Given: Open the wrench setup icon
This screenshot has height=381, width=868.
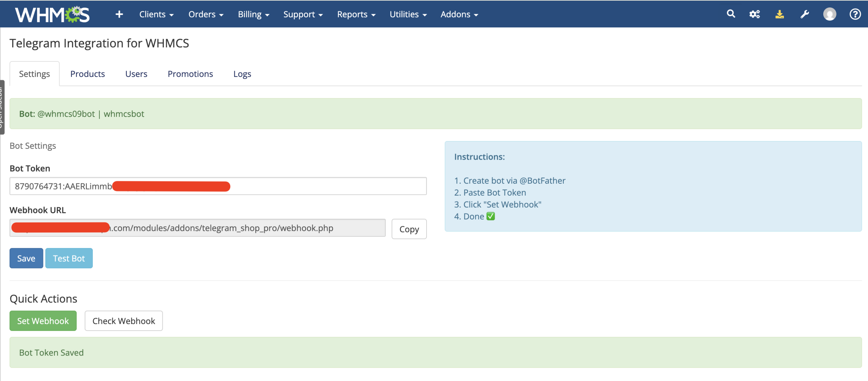Looking at the screenshot, I should click(x=805, y=14).
